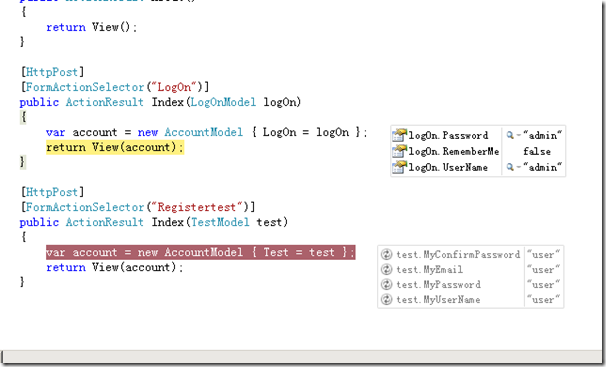Click the refresh icon beside test.MyConfirmPassword
Image resolution: width=606 pixels, height=367 pixels.
tap(386, 254)
